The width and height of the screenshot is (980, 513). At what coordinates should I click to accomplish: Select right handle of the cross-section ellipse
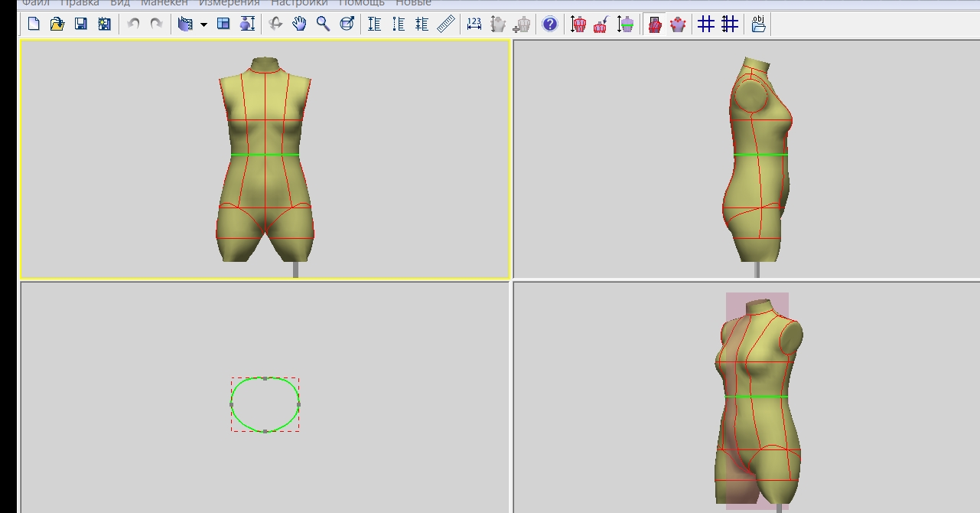click(x=298, y=404)
